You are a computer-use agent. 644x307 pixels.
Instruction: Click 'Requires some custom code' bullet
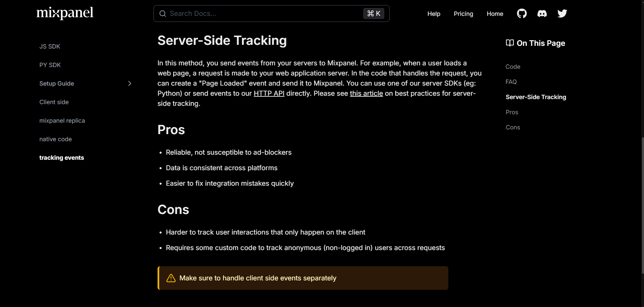[305, 248]
